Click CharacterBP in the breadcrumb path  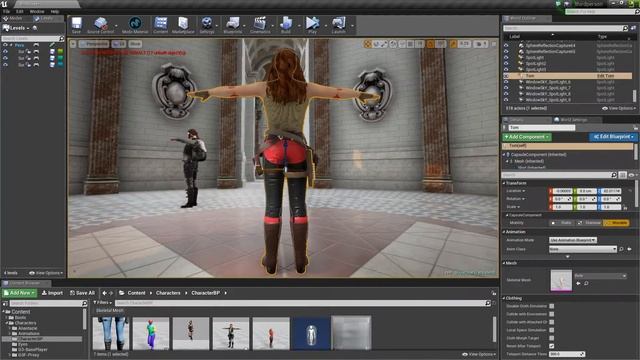(x=205, y=293)
